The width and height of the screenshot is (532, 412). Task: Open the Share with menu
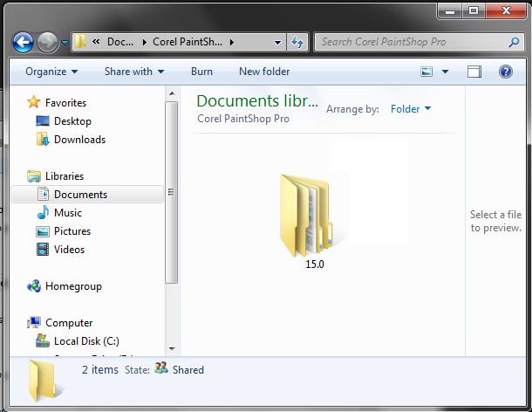click(x=134, y=72)
